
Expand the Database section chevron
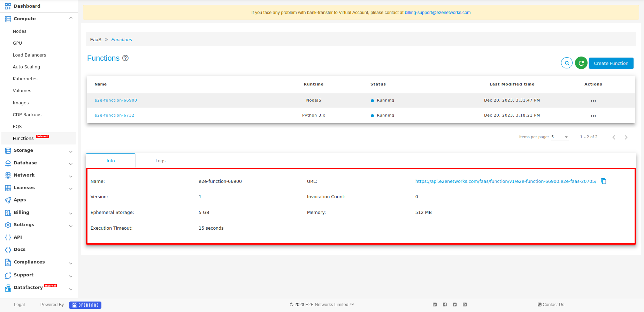pyautogui.click(x=71, y=164)
